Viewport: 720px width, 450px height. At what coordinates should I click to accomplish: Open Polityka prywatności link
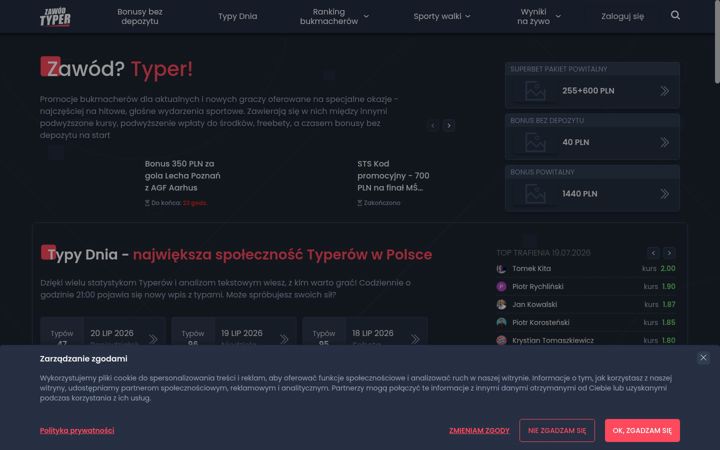pos(77,430)
